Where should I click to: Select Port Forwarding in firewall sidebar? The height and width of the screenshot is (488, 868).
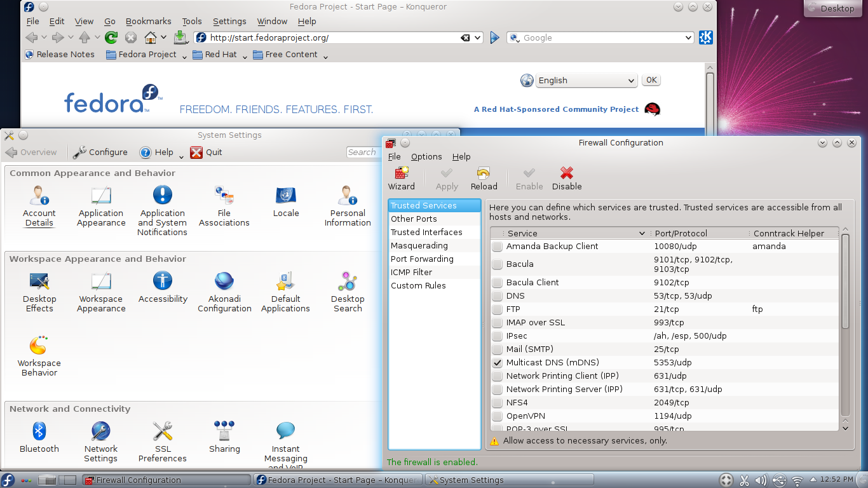click(x=434, y=259)
